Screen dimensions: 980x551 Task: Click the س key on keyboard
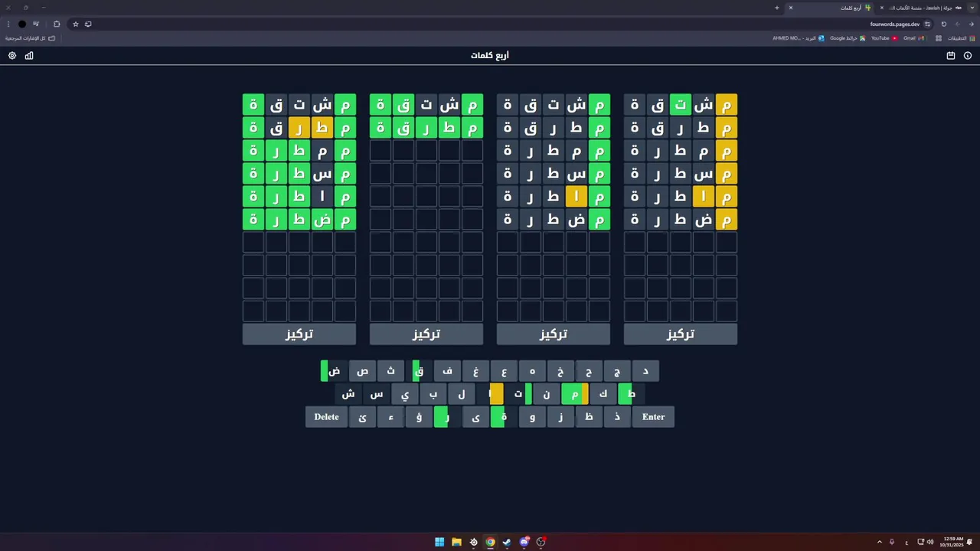pyautogui.click(x=377, y=394)
